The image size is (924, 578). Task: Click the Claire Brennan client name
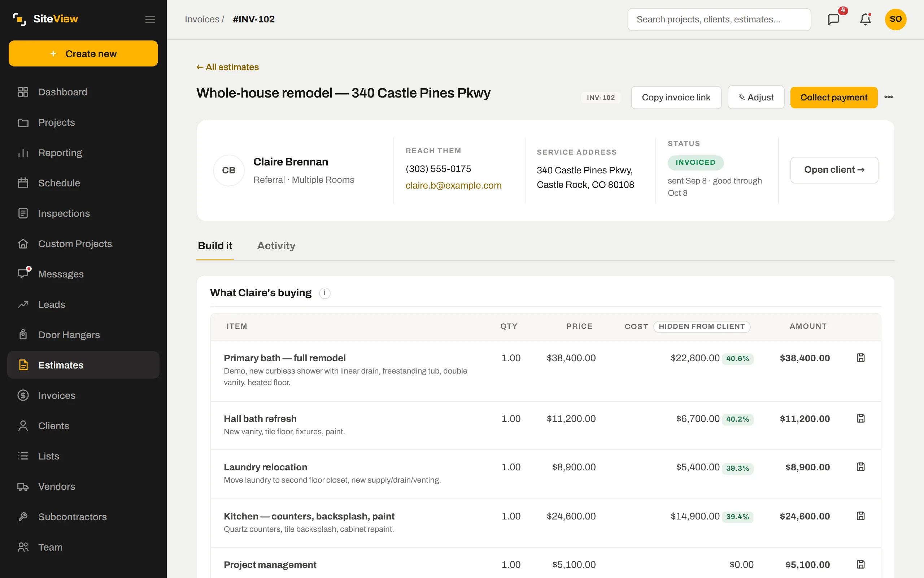291,162
